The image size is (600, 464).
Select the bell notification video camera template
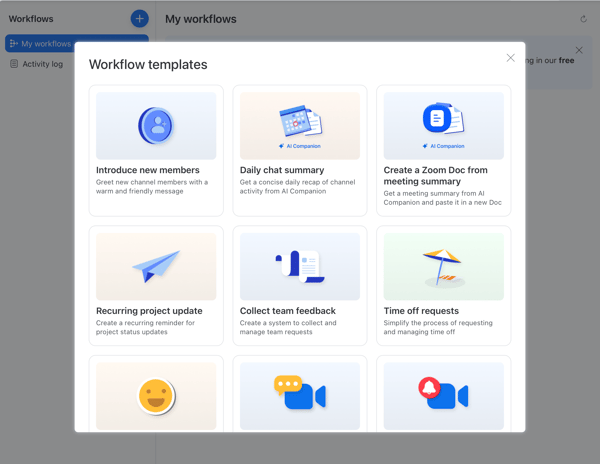pyautogui.click(x=443, y=395)
